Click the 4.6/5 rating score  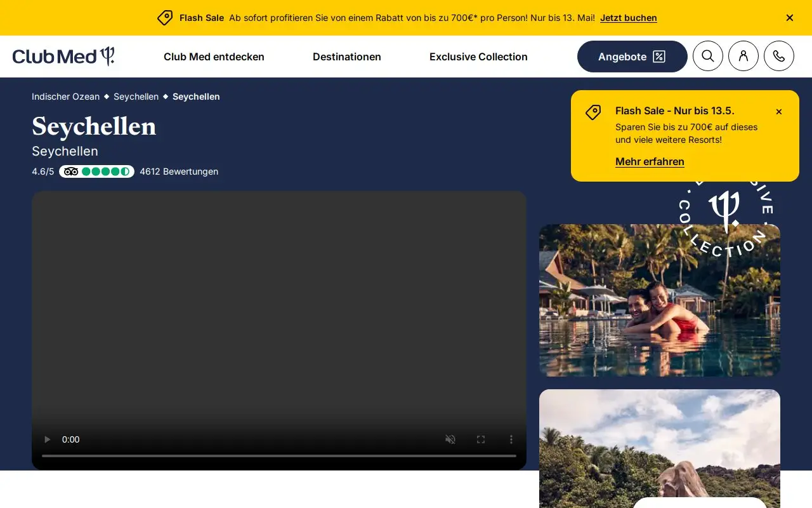(43, 171)
